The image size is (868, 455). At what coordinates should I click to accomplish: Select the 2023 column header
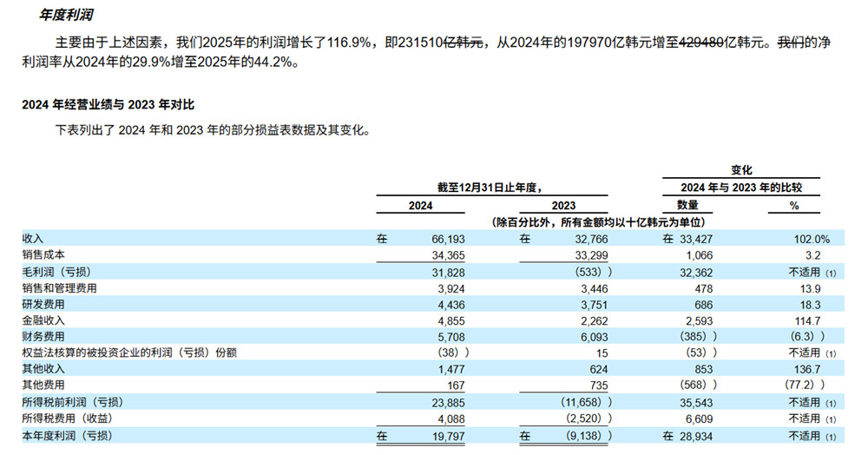tap(563, 206)
